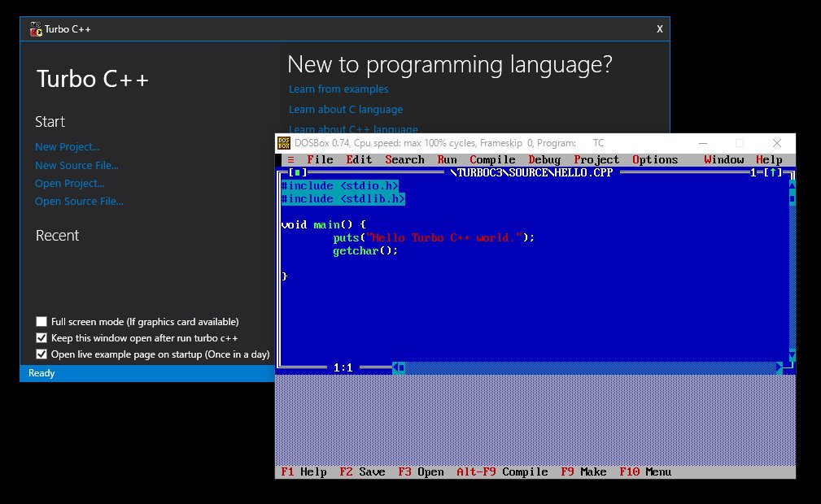Click the getchar(); line
Viewport: 821px width, 504px height.
point(365,250)
